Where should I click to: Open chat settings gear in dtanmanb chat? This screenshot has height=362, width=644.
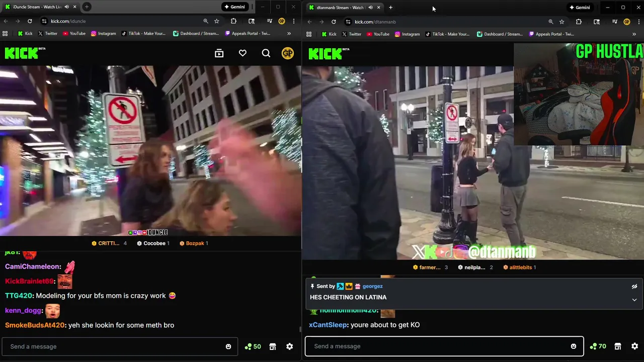coord(635,346)
